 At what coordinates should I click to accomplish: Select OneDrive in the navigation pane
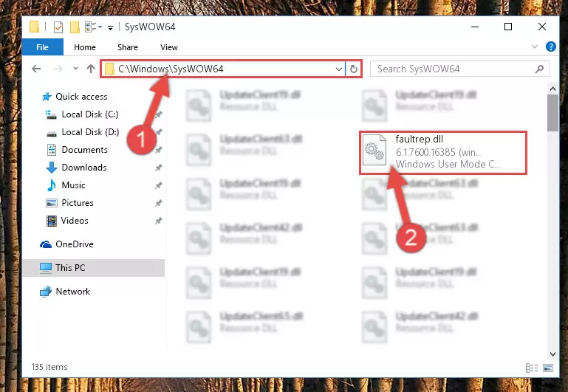coord(66,244)
